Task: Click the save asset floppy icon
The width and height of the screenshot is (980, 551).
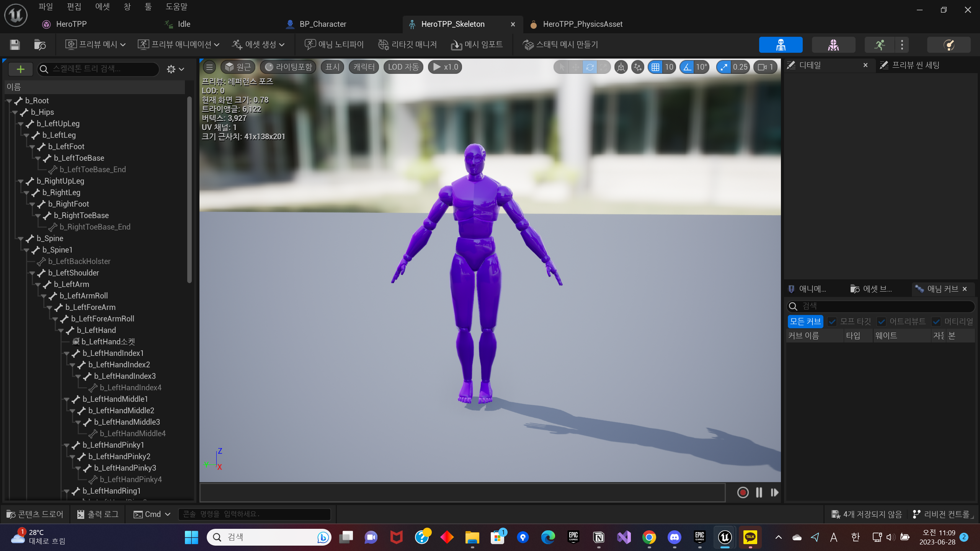Action: tap(15, 45)
